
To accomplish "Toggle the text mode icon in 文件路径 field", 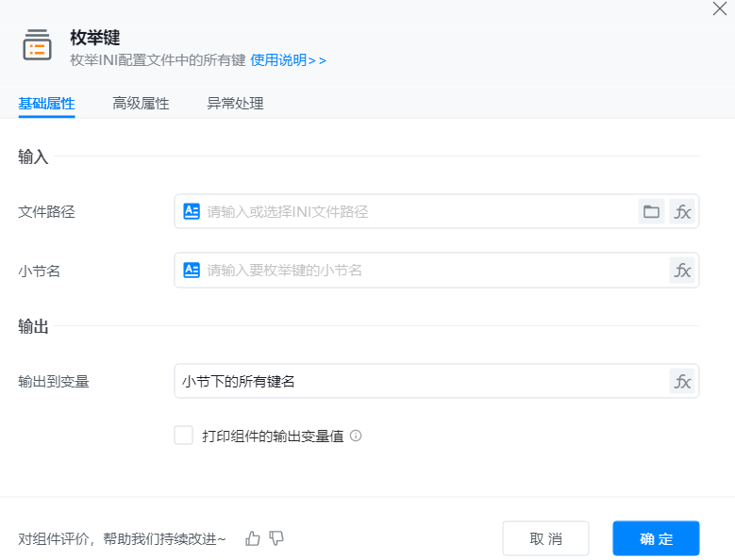I will [192, 211].
